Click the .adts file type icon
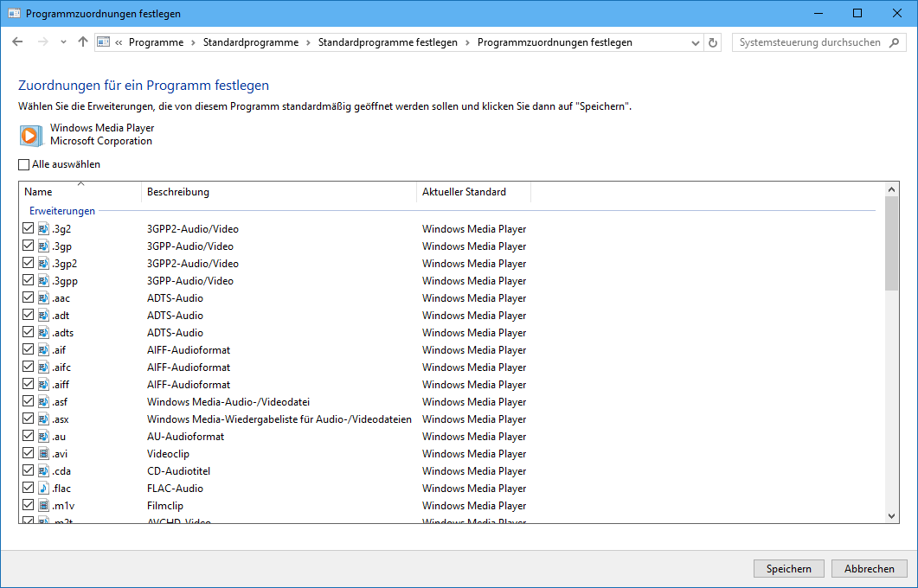 pyautogui.click(x=43, y=332)
